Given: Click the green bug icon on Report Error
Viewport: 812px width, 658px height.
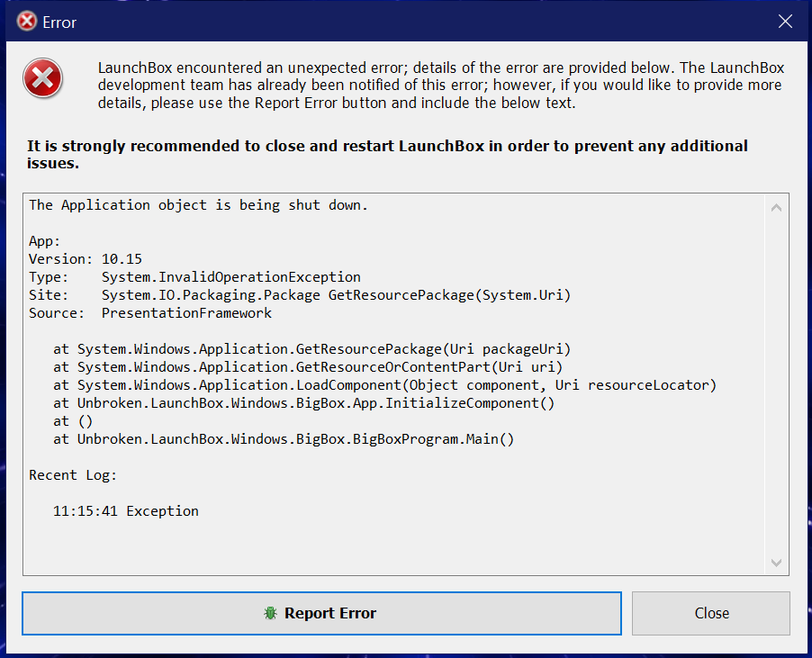Looking at the screenshot, I should tap(270, 613).
